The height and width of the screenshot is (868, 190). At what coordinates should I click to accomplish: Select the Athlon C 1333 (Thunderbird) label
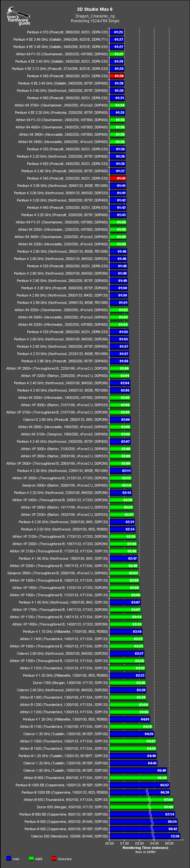tap(64, 668)
